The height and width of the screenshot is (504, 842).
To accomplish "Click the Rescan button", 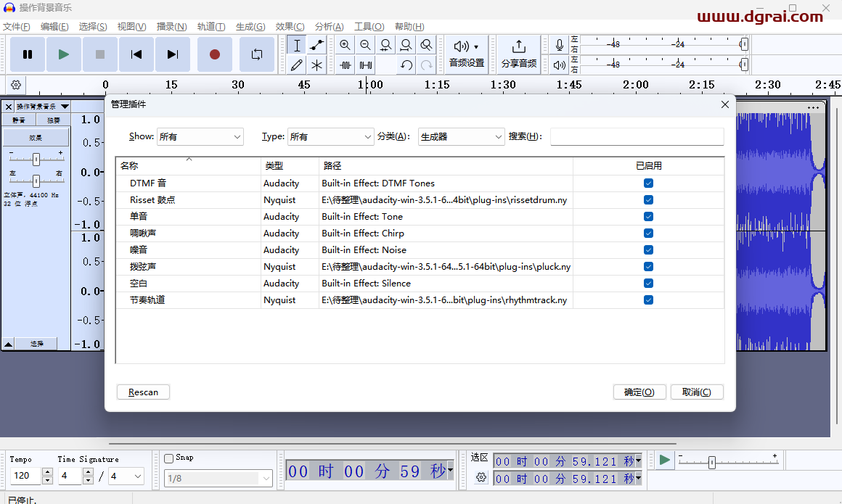I will coord(144,392).
